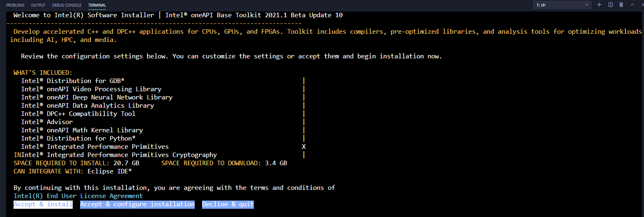644x217 pixels.
Task: Select the TERMINAL tab
Action: coord(97,5)
